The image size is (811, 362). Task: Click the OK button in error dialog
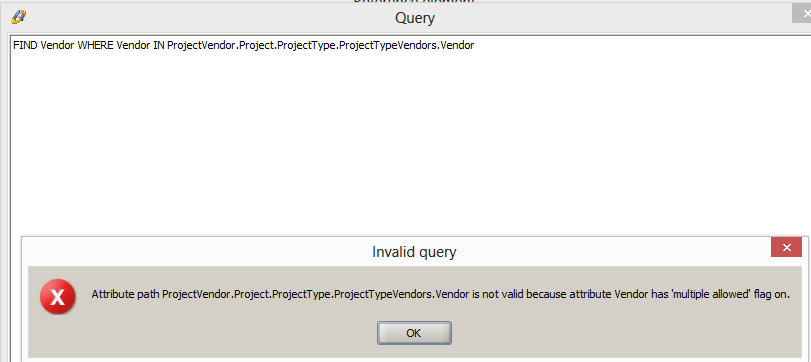coord(414,333)
